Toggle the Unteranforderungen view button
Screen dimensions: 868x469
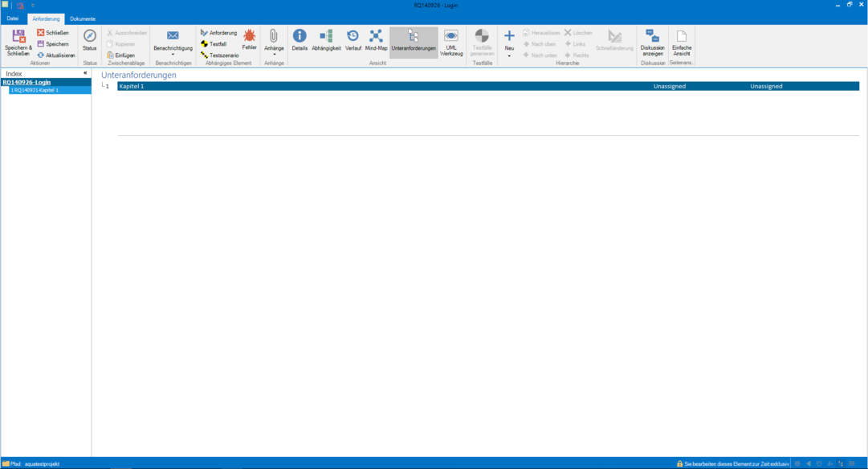(414, 36)
